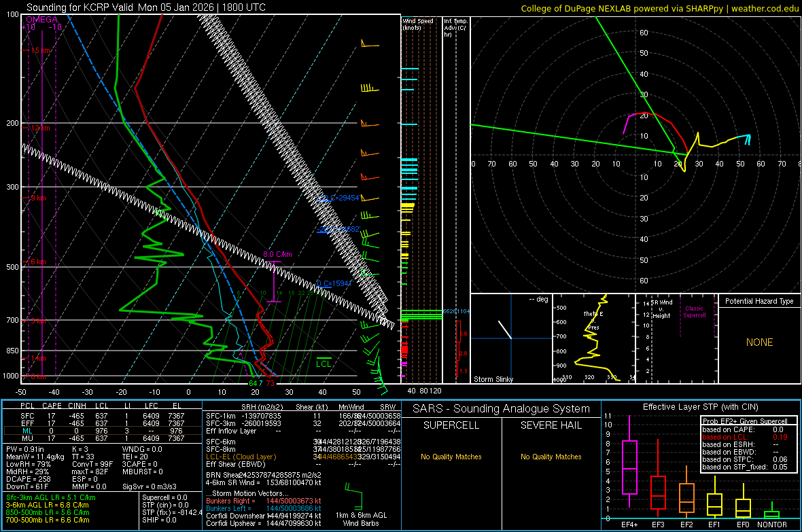Click the 'Effective Layer STP (with CIN)' title
Image resolution: width=802 pixels, height=532 pixels.
pyautogui.click(x=700, y=407)
